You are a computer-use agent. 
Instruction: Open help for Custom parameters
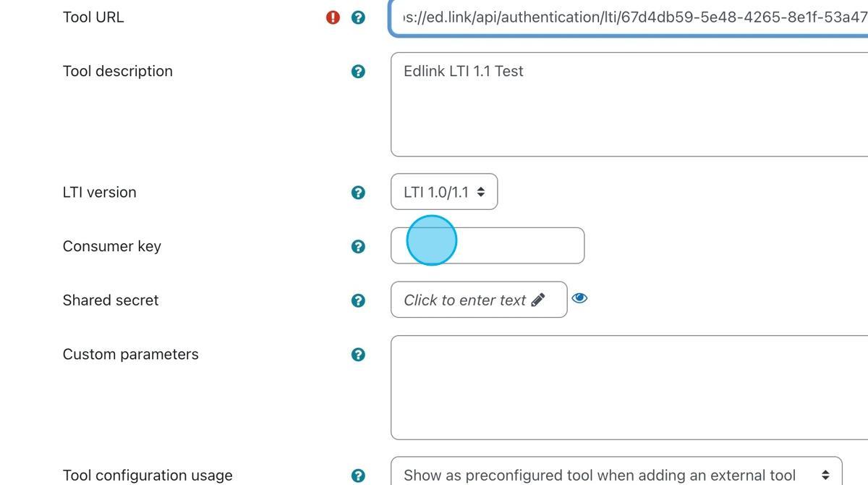pos(358,355)
